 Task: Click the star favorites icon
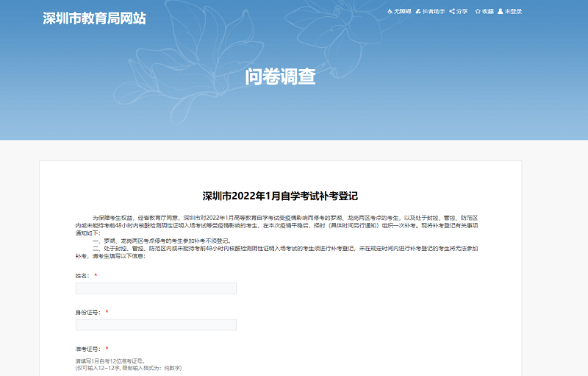tap(478, 12)
